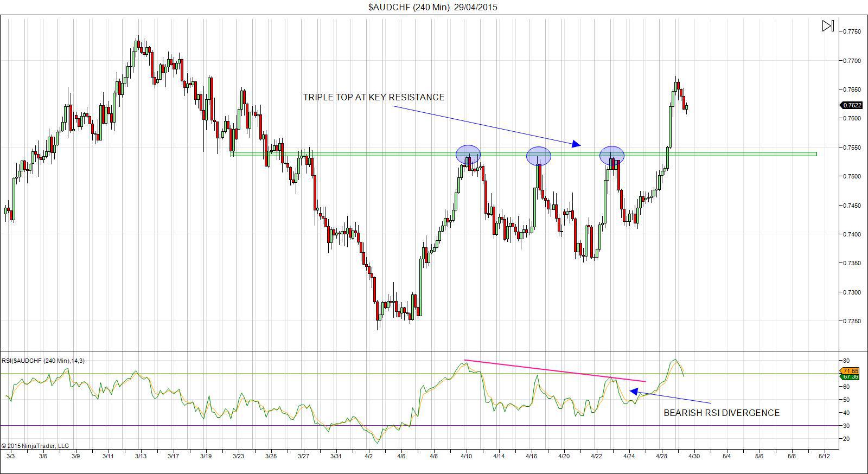Click the 5/12 date label
Screen dimensions: 868x474
point(825,456)
